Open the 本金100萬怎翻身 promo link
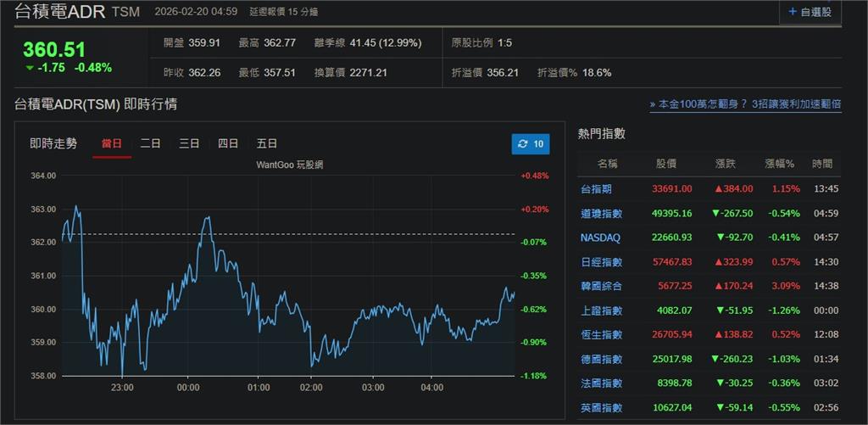The image size is (868, 425). click(x=746, y=104)
